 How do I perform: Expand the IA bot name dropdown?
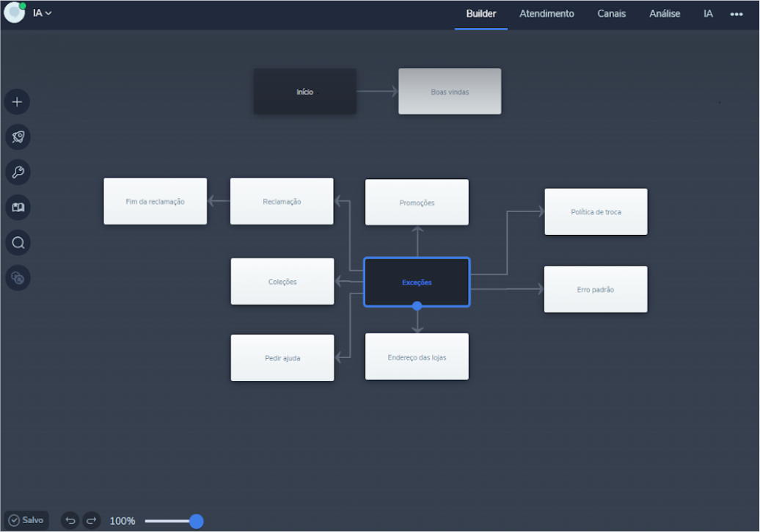click(42, 13)
